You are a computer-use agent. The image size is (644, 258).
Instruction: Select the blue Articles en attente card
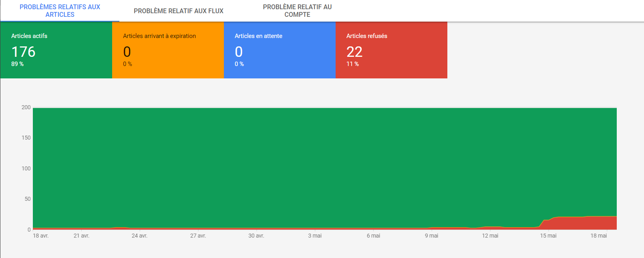tap(280, 50)
